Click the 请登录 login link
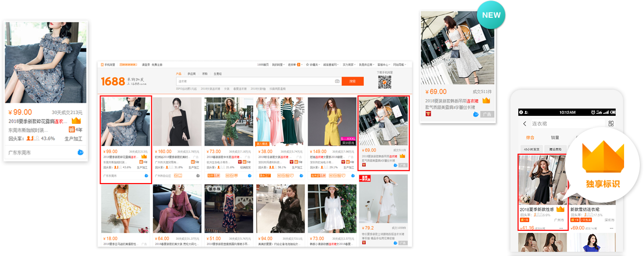This screenshot has height=256, width=644. [x=146, y=65]
